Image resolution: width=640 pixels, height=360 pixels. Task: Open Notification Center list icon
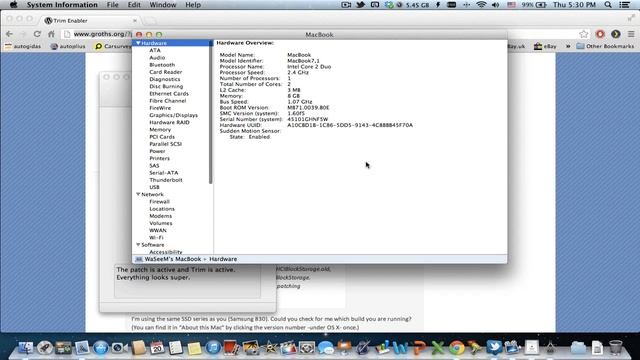[x=624, y=5]
